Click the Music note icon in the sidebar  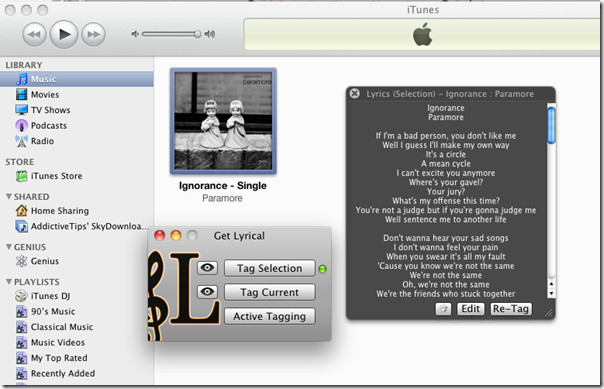point(22,79)
